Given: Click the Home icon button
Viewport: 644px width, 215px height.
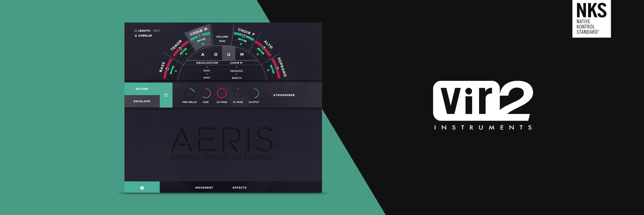Looking at the screenshot, I should click(x=142, y=187).
